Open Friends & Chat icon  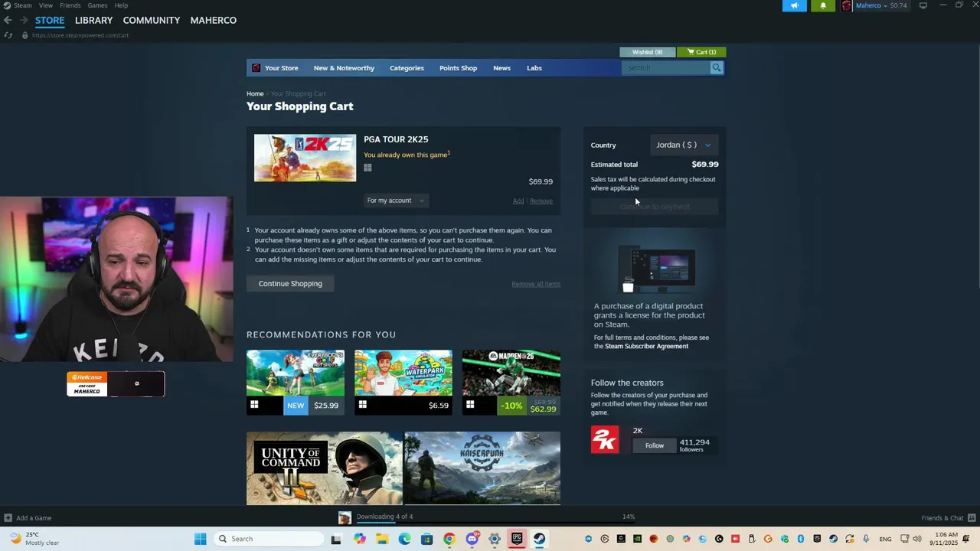pyautogui.click(x=972, y=518)
